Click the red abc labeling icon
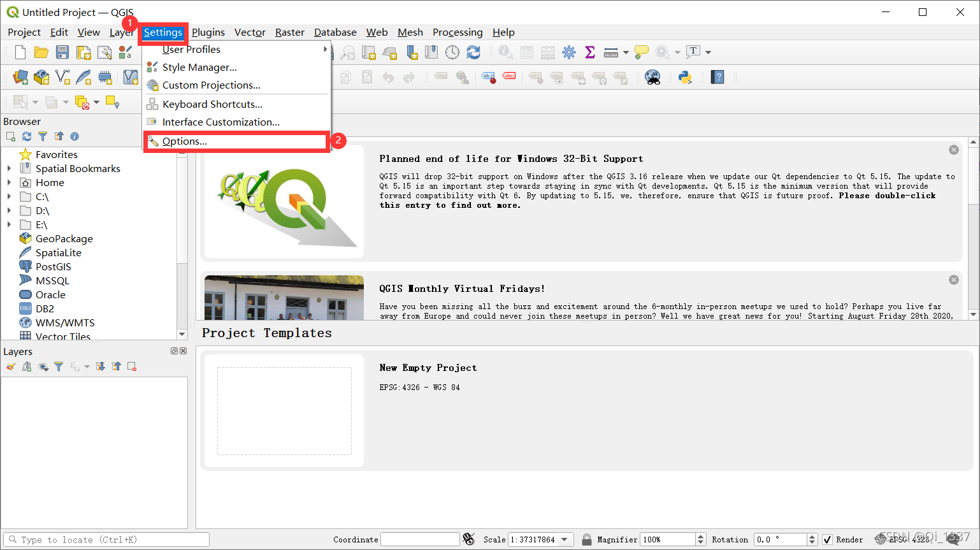The image size is (980, 550). tap(509, 76)
